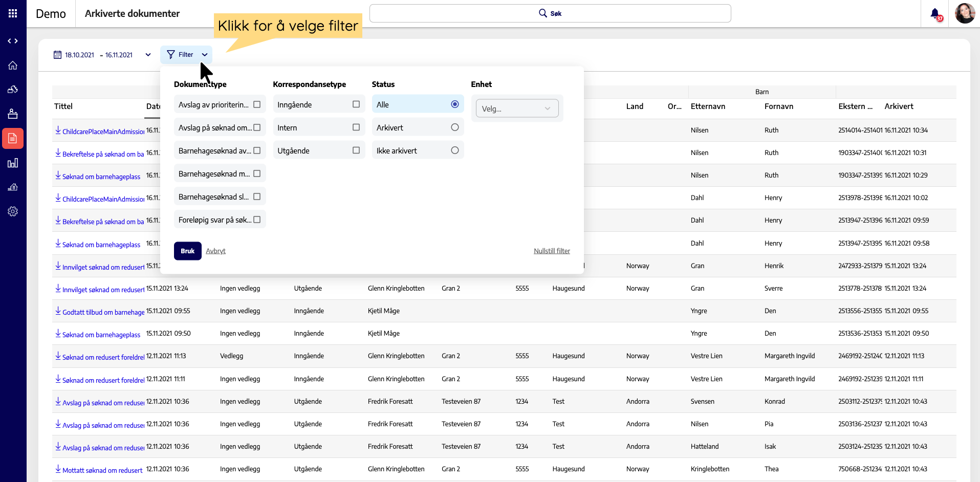Download Mottatt søknad om redusert document
Viewport: 980px width, 482px height.
[x=58, y=469]
